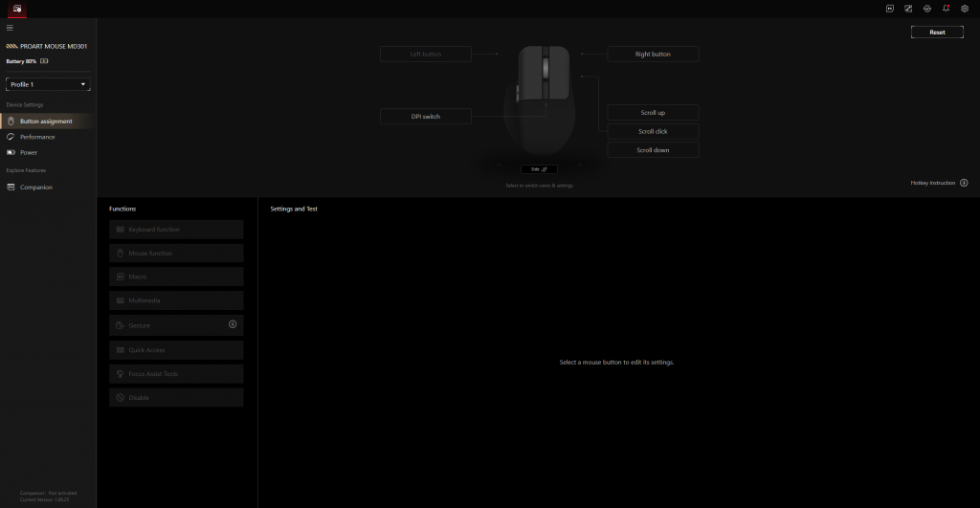The width and height of the screenshot is (980, 508).
Task: Click the keyboard icon in Keyboard function
Action: click(x=120, y=230)
